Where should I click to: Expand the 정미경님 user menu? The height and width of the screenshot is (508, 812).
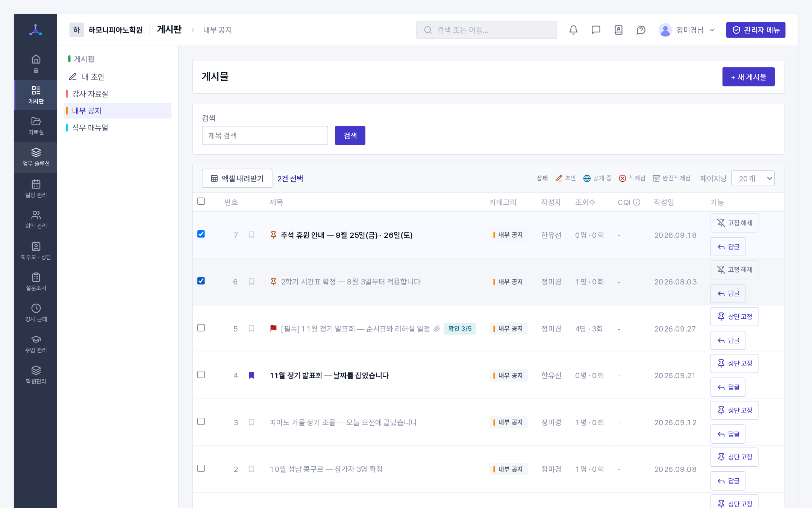point(687,30)
